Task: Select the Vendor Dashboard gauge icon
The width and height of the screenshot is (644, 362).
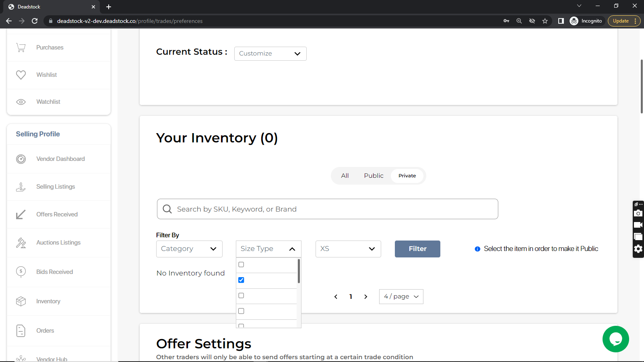Action: (21, 159)
